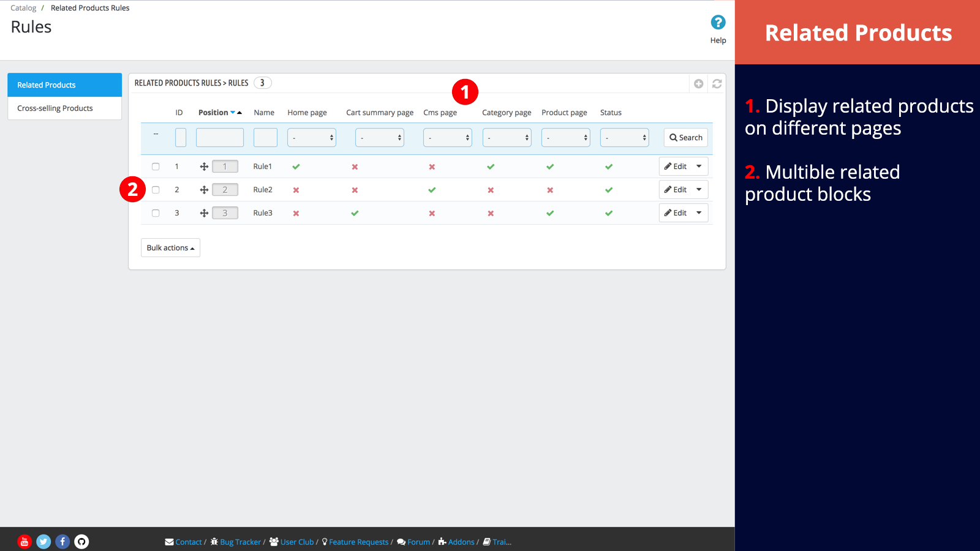Screen dimensions: 980x551
Task: Click the position number box for Rule1
Action: pos(225,167)
